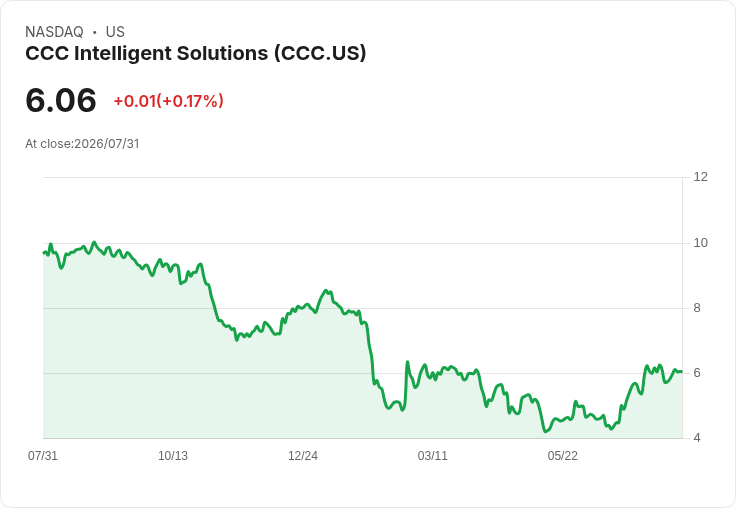Image resolution: width=736 pixels, height=508 pixels.
Task: Click the CCC Intelligent Solutions (CCC.US) title
Action: (195, 54)
